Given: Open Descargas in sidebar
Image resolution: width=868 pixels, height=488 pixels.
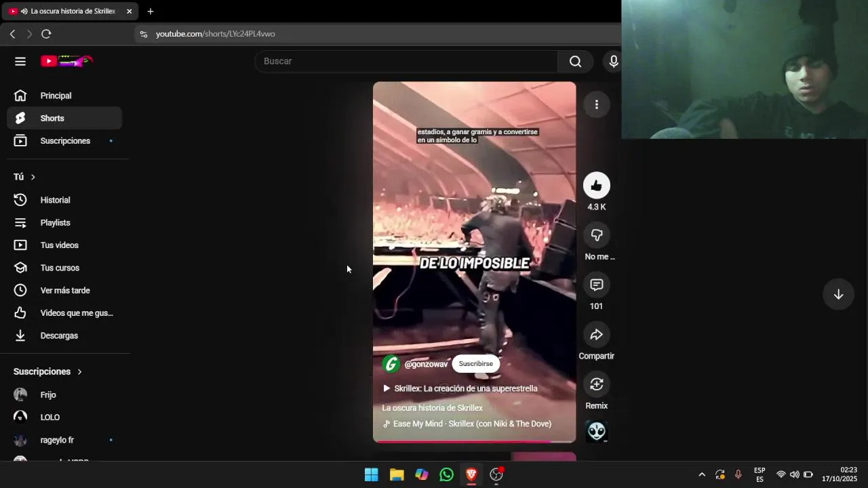Looking at the screenshot, I should 64,335.
